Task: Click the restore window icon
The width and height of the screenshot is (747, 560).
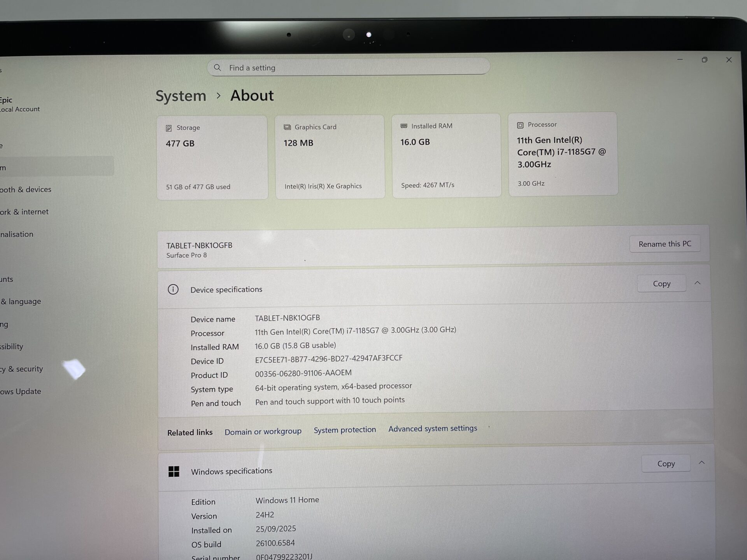Action: click(704, 60)
